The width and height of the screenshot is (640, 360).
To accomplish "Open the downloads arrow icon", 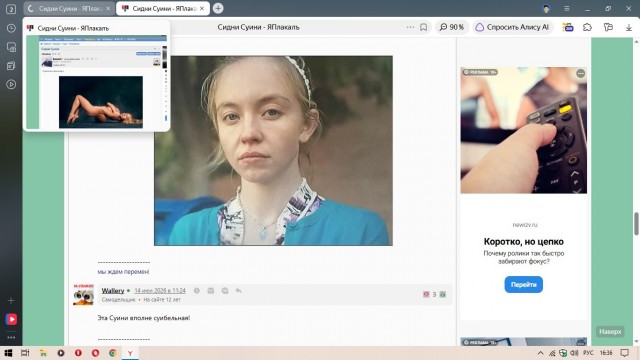I will [629, 27].
